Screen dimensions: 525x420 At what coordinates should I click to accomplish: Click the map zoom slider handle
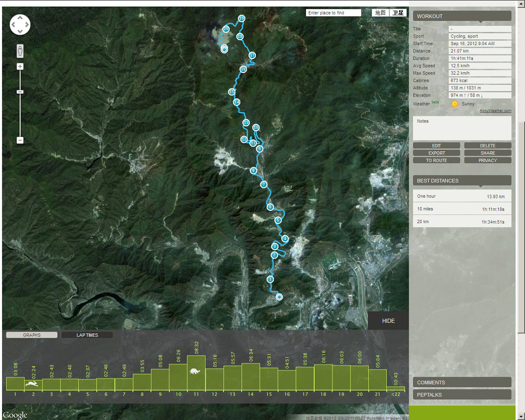tap(20, 92)
